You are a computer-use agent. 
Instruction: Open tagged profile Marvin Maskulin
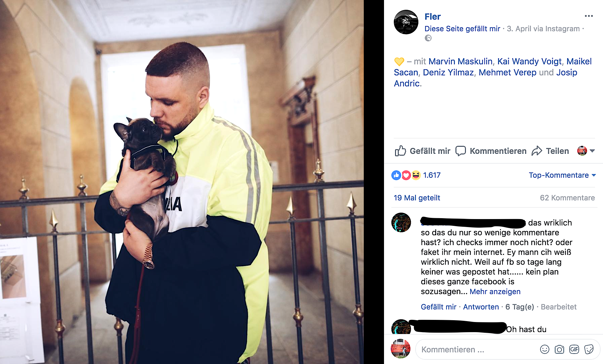[x=460, y=61]
